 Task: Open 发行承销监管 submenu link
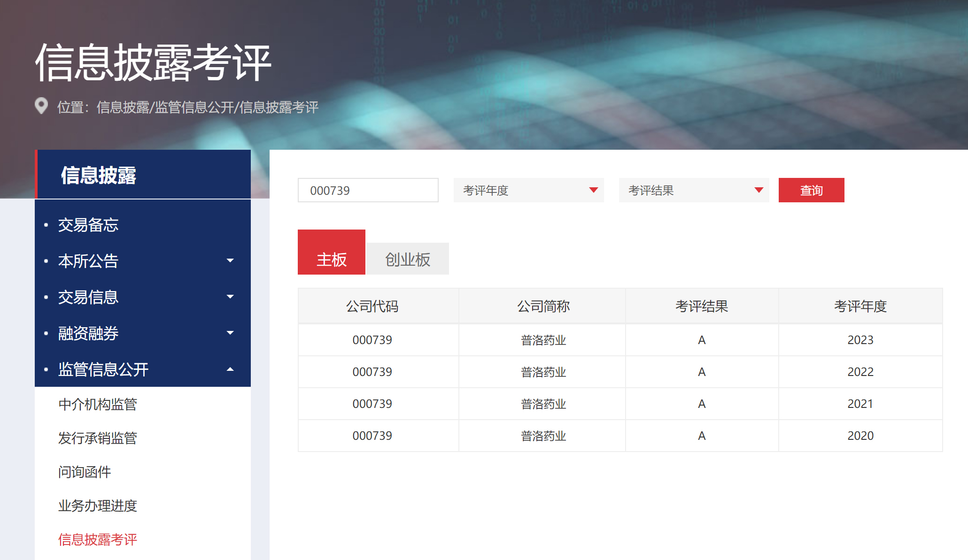click(x=98, y=438)
